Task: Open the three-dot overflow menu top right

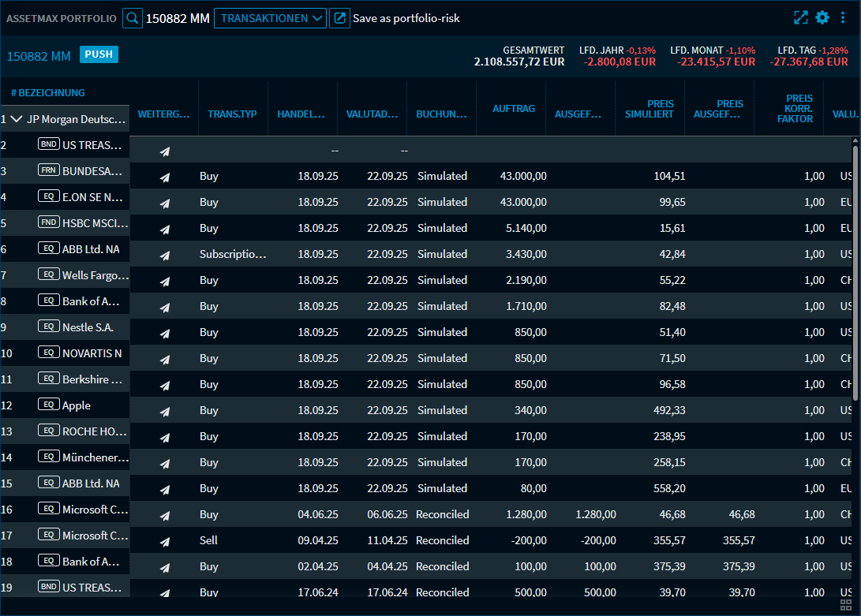Action: pyautogui.click(x=843, y=17)
